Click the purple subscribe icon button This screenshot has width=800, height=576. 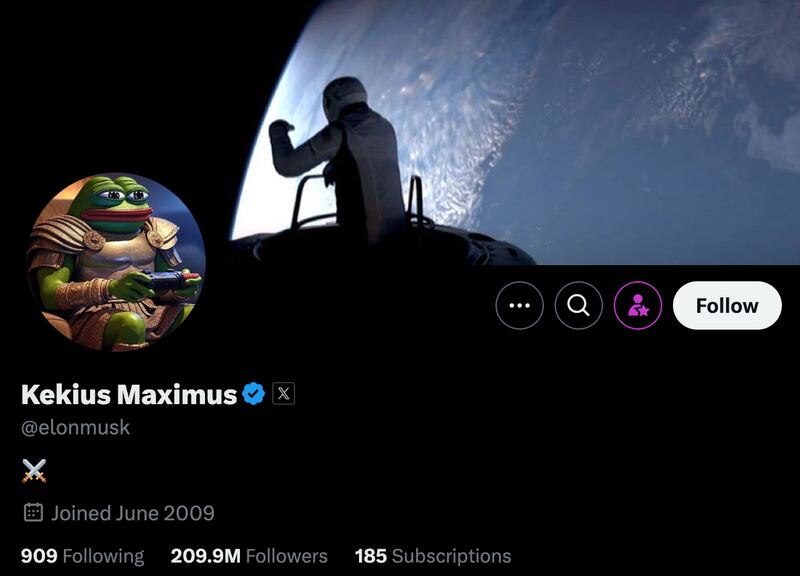[638, 305]
